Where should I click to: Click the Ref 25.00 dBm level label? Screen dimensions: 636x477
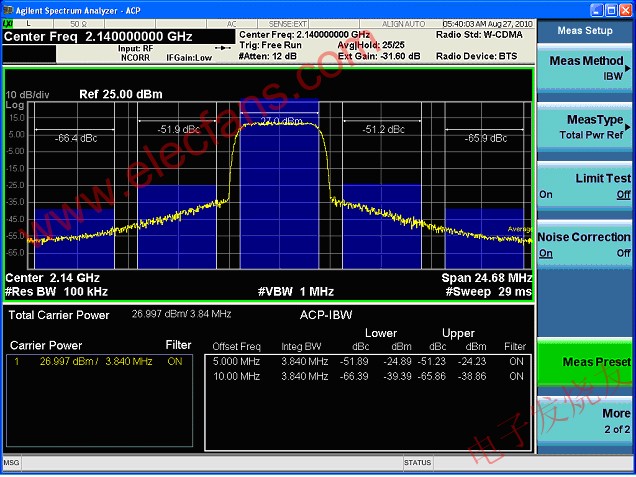(120, 94)
